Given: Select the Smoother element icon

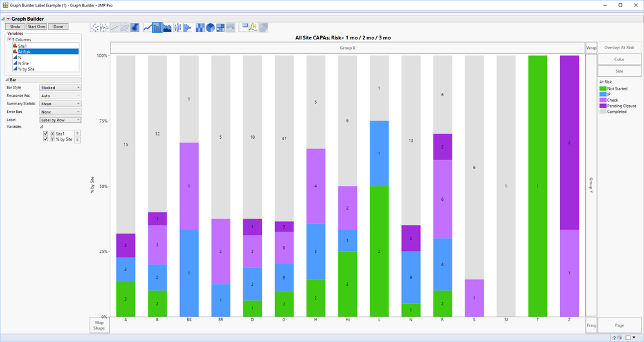Looking at the screenshot, I should tap(105, 28).
